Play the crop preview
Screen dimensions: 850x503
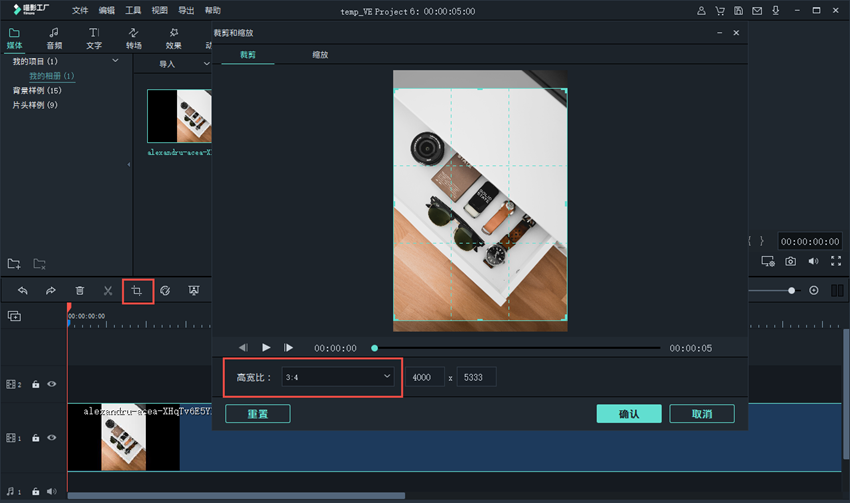266,347
